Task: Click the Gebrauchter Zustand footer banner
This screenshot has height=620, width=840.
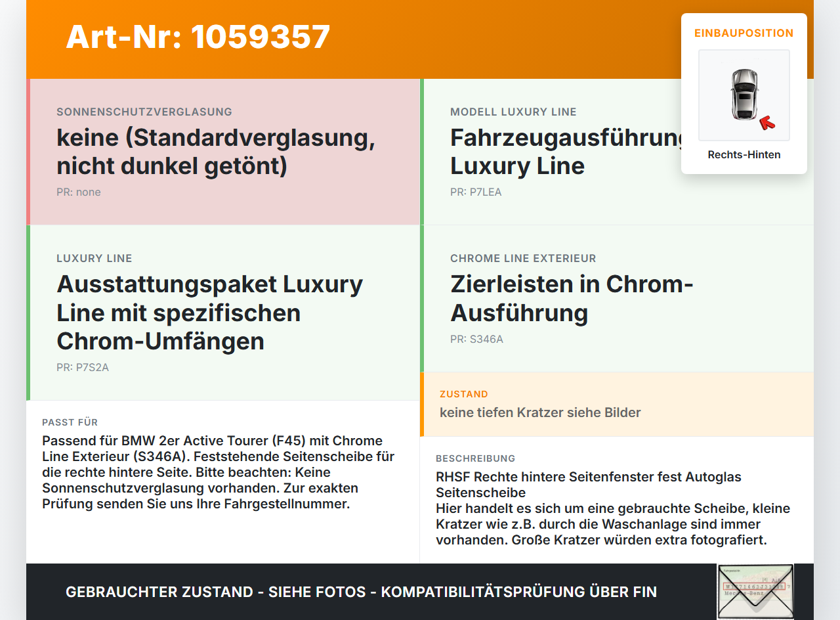Action: [361, 592]
